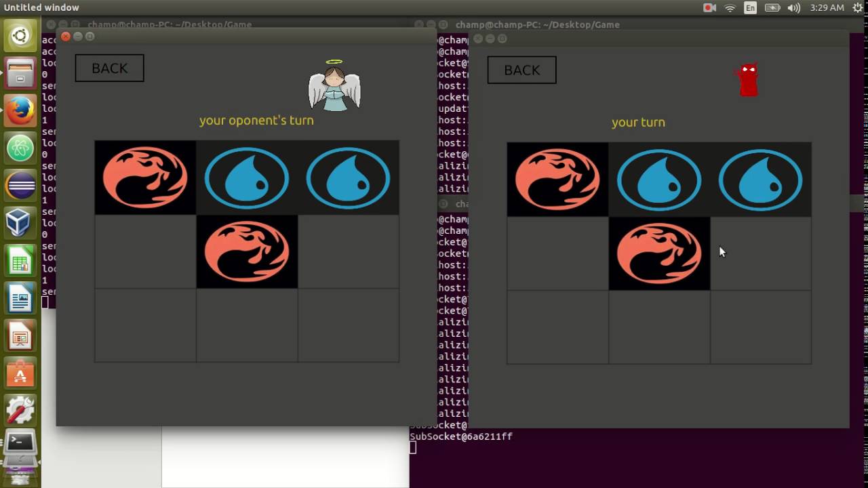Click empty middle-right cell in left board
868x488 pixels.
(x=349, y=252)
